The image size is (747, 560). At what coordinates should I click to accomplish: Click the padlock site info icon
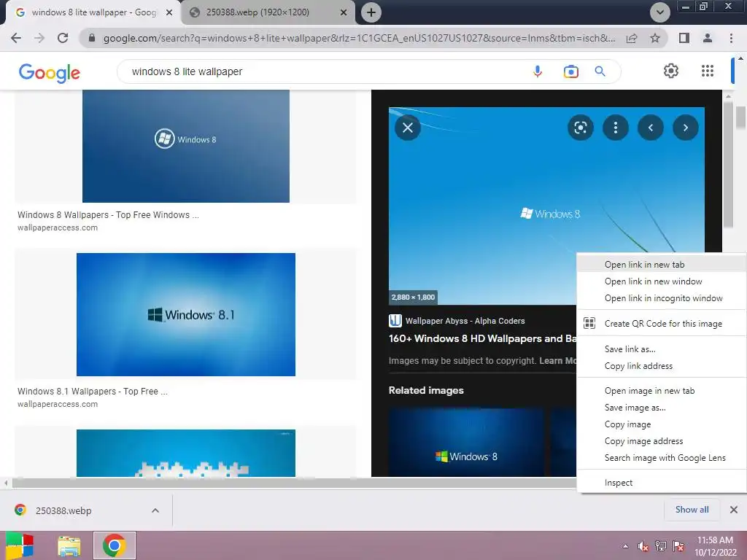click(92, 38)
